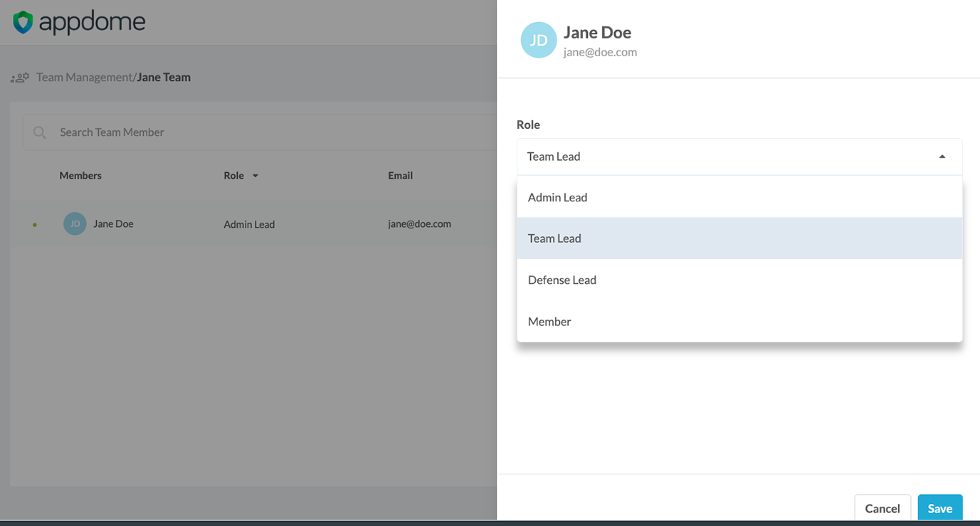Choose the highlighted Team Lead option
Image resolution: width=980 pixels, height=526 pixels.
coord(739,238)
